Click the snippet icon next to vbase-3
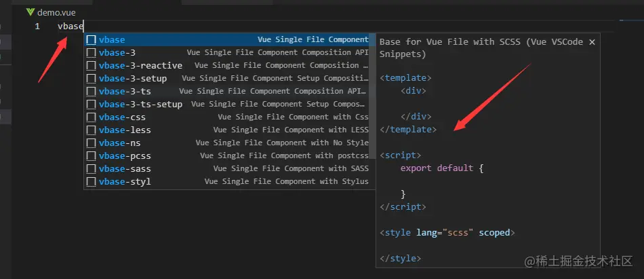Viewport: 644px width, 279px height. tap(92, 53)
